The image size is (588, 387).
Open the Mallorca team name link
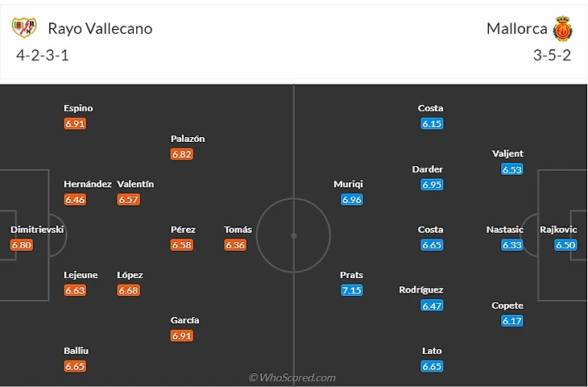[x=516, y=28]
